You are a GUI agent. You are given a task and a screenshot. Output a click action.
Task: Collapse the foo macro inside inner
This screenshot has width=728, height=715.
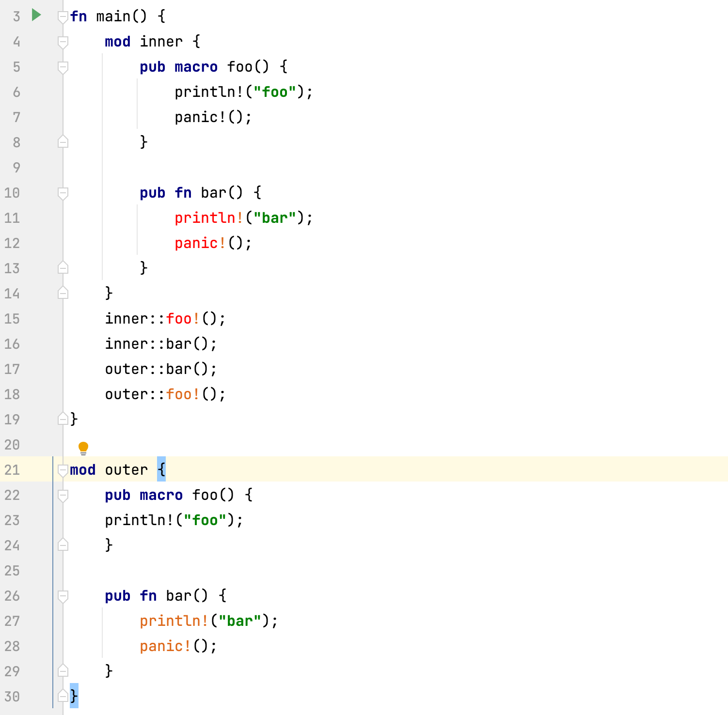click(62, 67)
